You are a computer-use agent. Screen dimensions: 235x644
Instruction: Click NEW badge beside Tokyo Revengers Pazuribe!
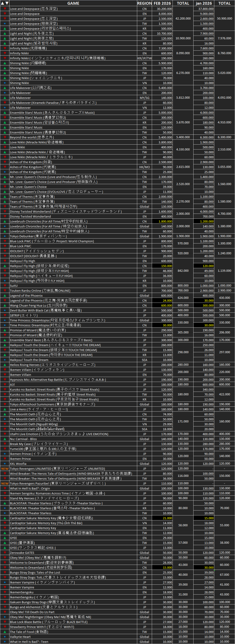5,483
